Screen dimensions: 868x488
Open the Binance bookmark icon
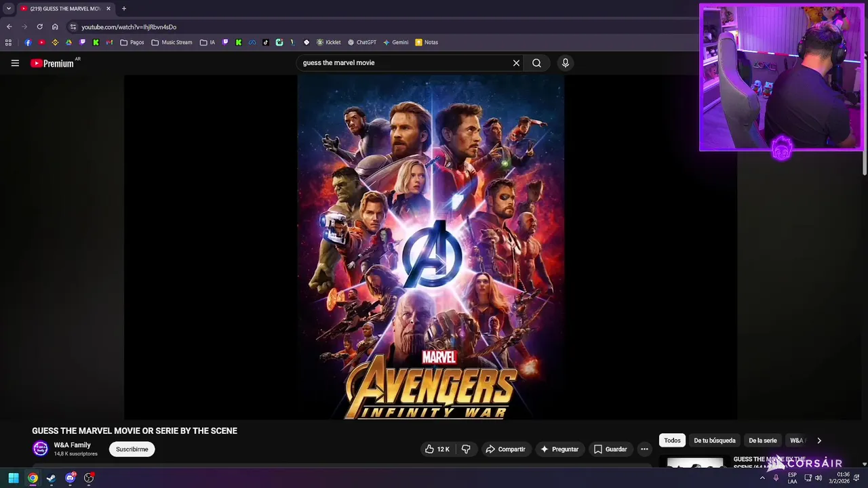click(x=55, y=43)
